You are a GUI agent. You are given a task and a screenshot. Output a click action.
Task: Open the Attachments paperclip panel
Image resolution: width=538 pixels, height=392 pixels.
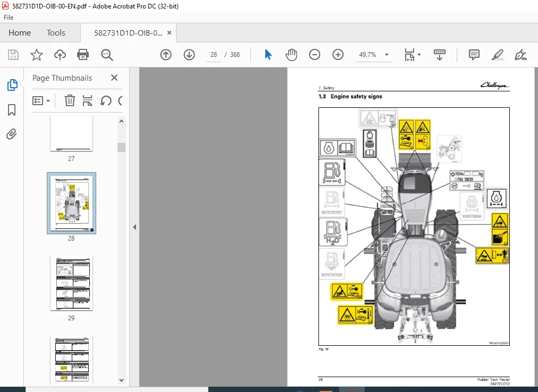(x=11, y=134)
